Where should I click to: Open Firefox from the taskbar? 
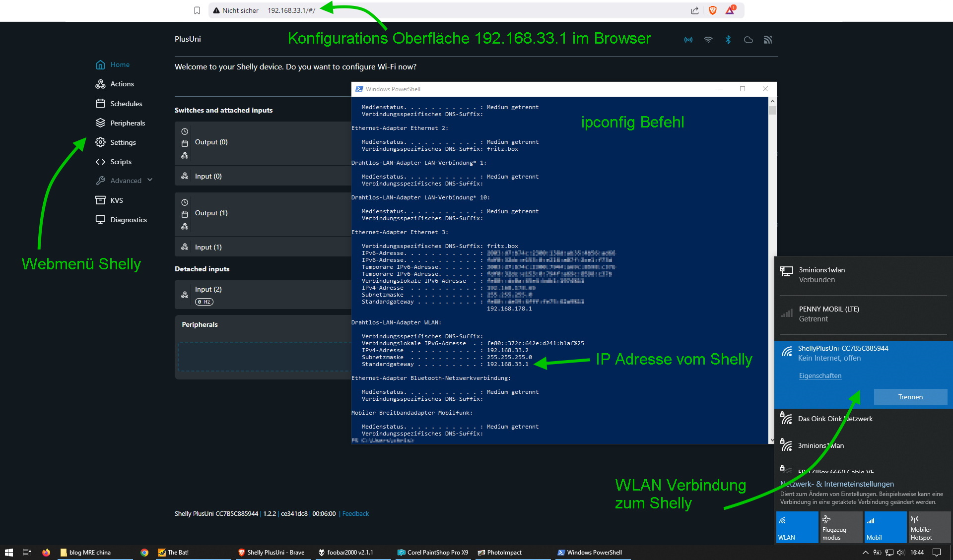46,553
